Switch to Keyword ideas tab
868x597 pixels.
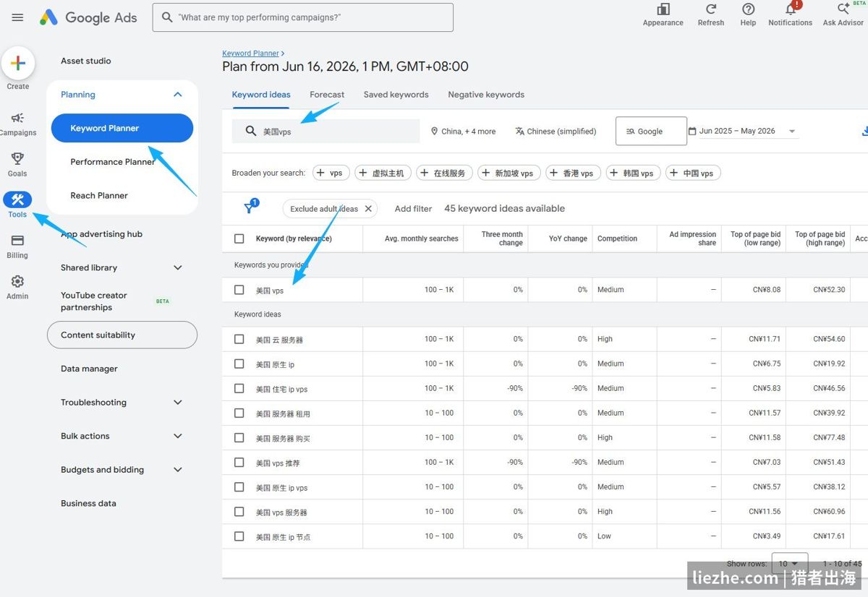click(261, 95)
